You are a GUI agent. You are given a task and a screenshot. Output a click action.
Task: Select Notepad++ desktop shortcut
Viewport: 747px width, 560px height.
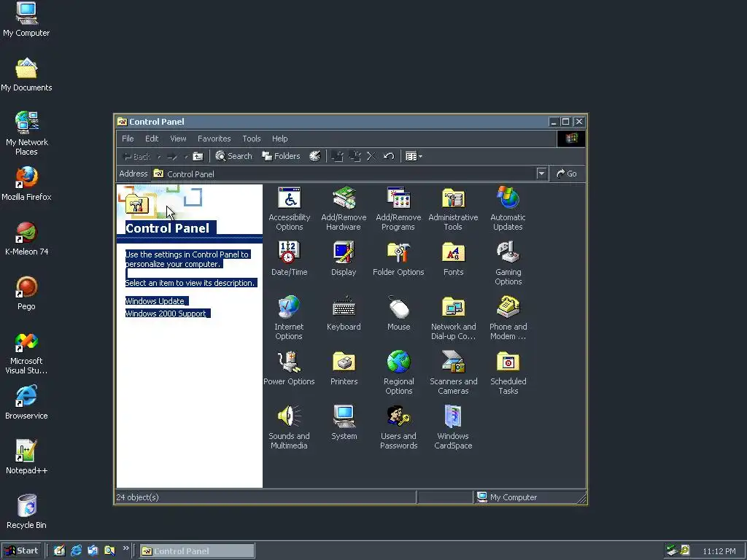point(26,458)
